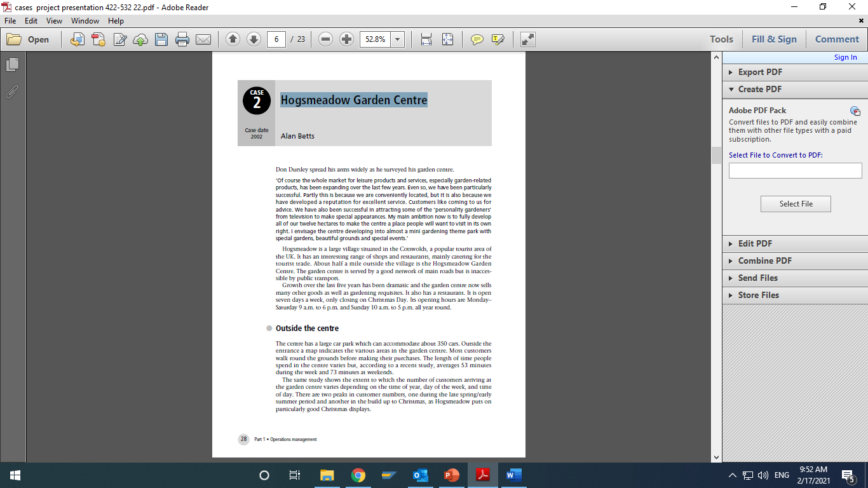Switch to read mode with the expand icon
This screenshot has width=868, height=488.
pos(527,39)
